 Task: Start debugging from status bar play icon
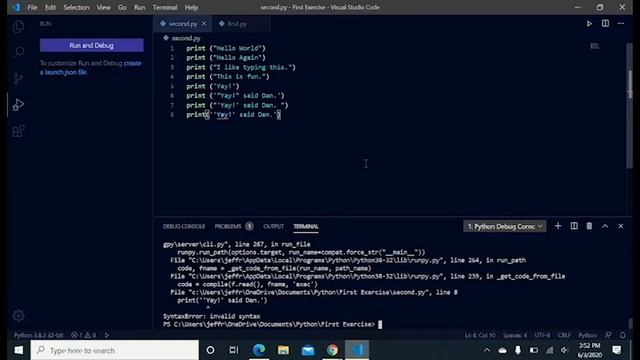pos(107,335)
